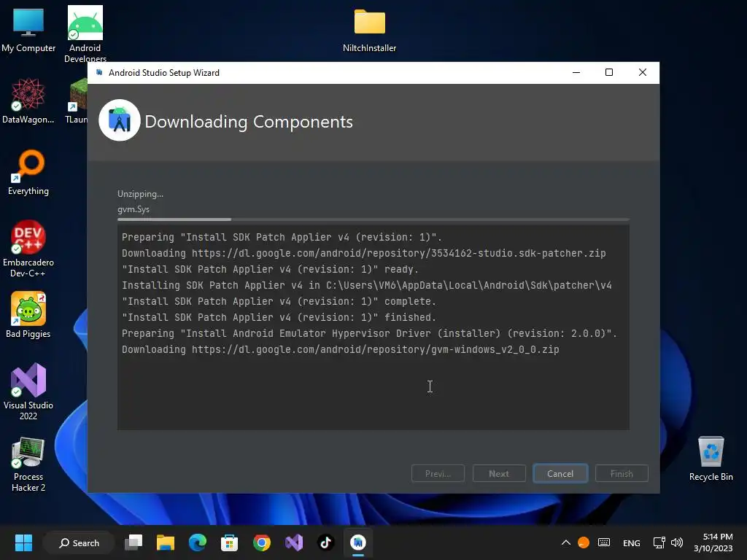The height and width of the screenshot is (560, 747).
Task: Switch to Android Studio taskbar icon
Action: tap(357, 542)
